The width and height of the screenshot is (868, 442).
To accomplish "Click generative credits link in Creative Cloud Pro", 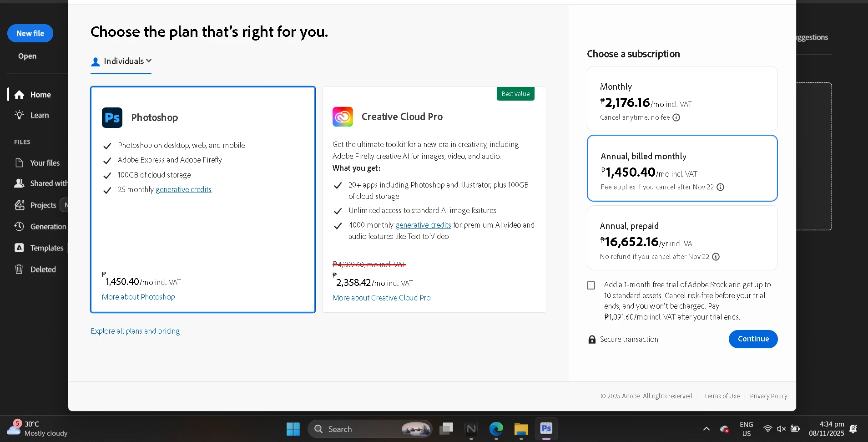I will tap(423, 225).
